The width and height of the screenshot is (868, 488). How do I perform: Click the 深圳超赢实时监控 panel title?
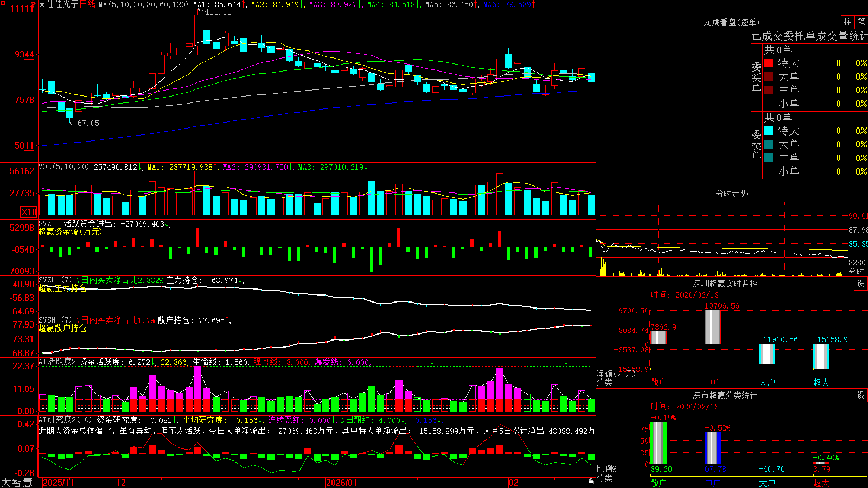point(725,284)
